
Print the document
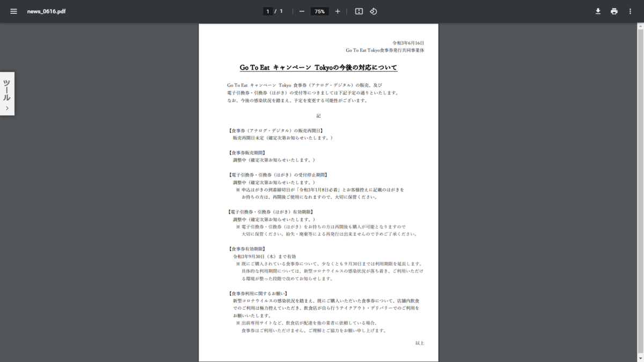[614, 11]
